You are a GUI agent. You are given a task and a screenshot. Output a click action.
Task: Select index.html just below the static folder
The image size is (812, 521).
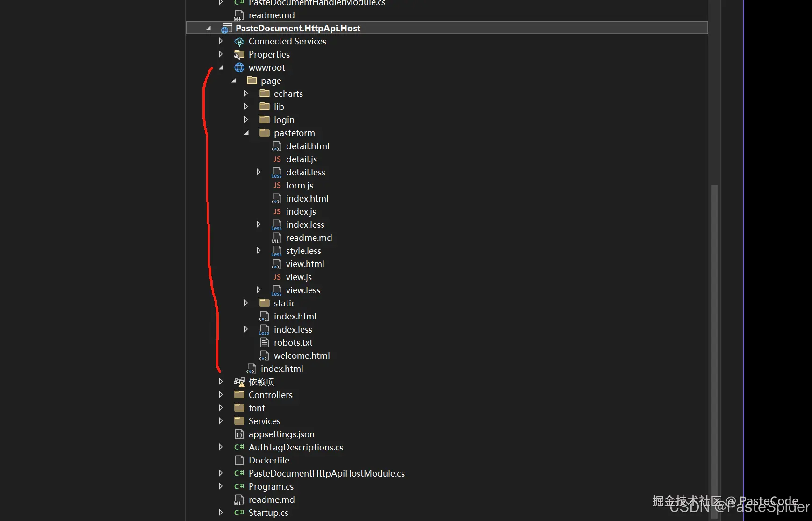click(x=295, y=317)
